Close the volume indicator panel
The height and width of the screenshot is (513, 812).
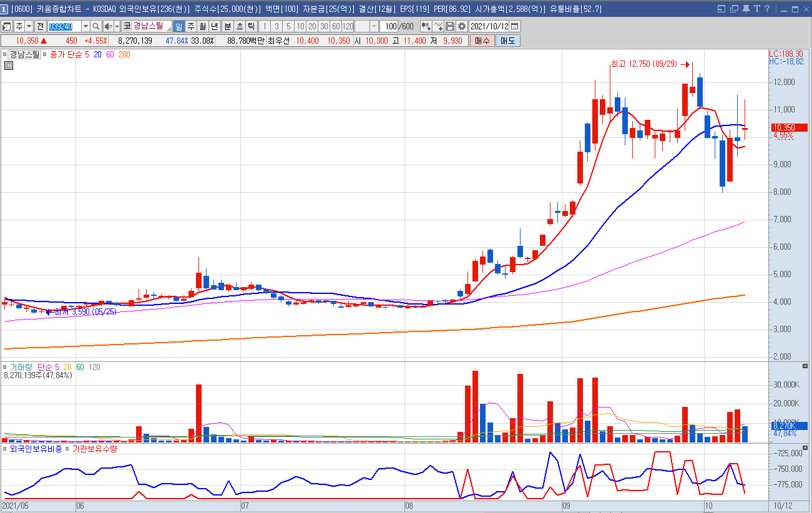pyautogui.click(x=805, y=366)
